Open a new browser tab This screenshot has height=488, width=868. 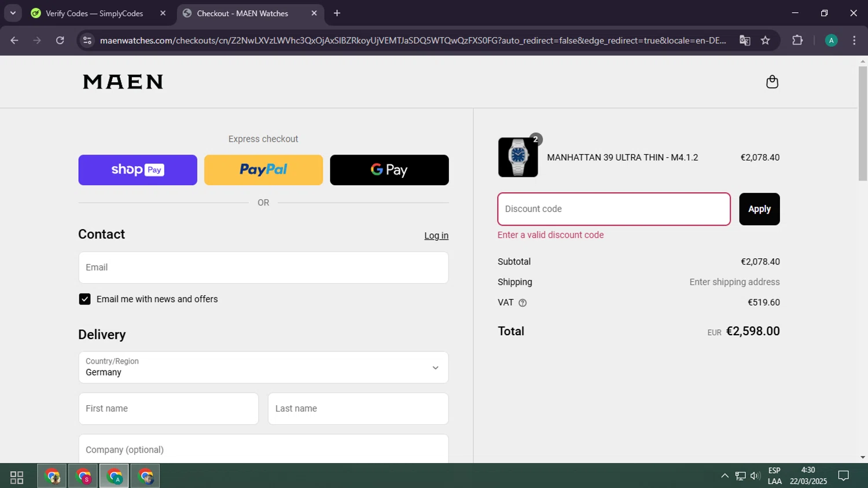coord(337,13)
